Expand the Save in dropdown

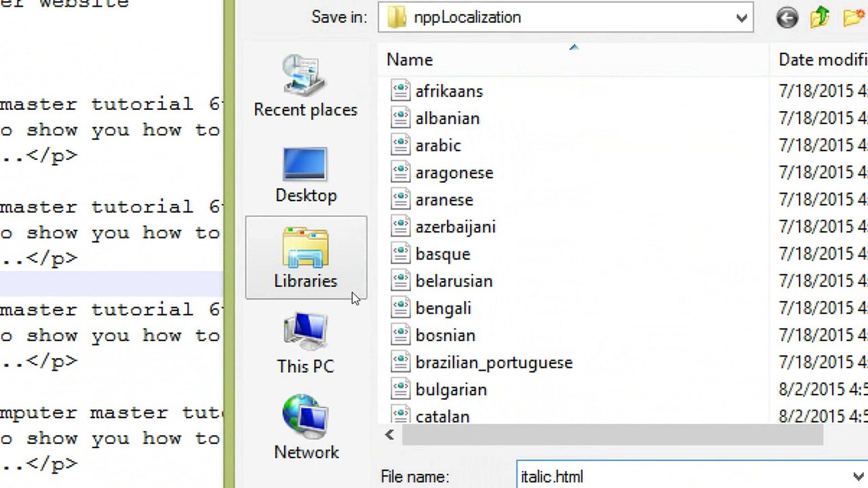[742, 18]
